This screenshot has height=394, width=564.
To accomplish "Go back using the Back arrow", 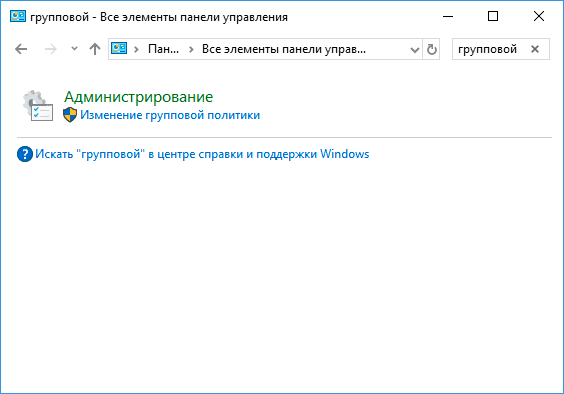I will pyautogui.click(x=21, y=49).
